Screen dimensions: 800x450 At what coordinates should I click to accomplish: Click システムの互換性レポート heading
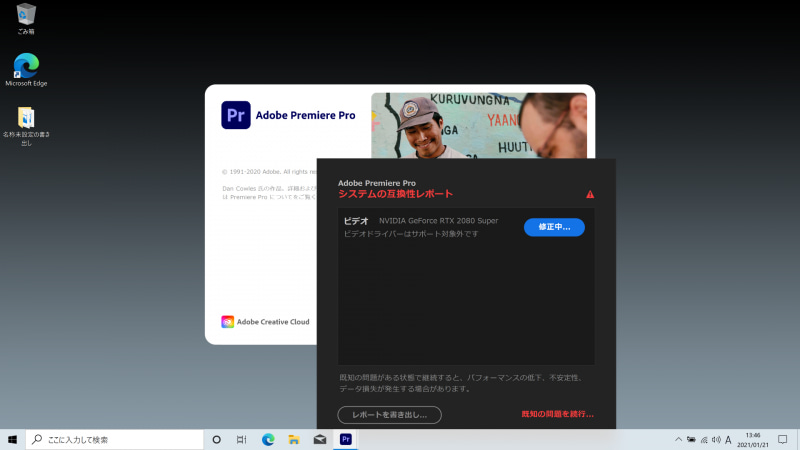pos(395,194)
